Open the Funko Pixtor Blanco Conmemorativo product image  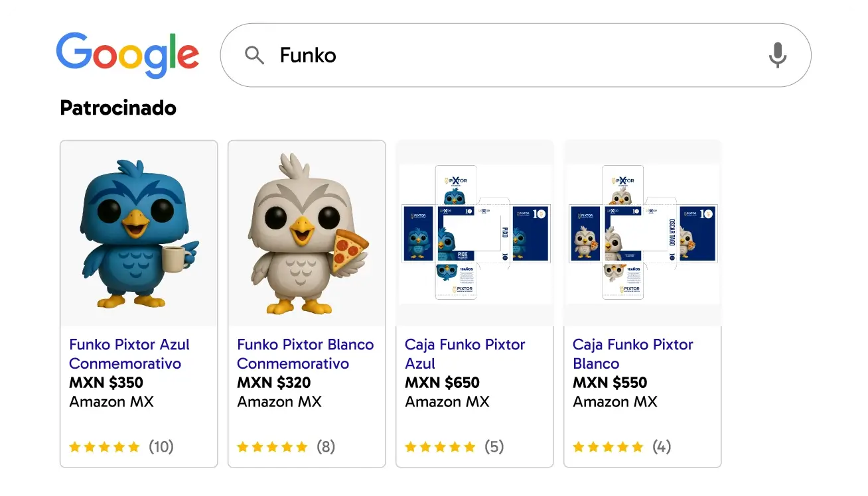[307, 232]
